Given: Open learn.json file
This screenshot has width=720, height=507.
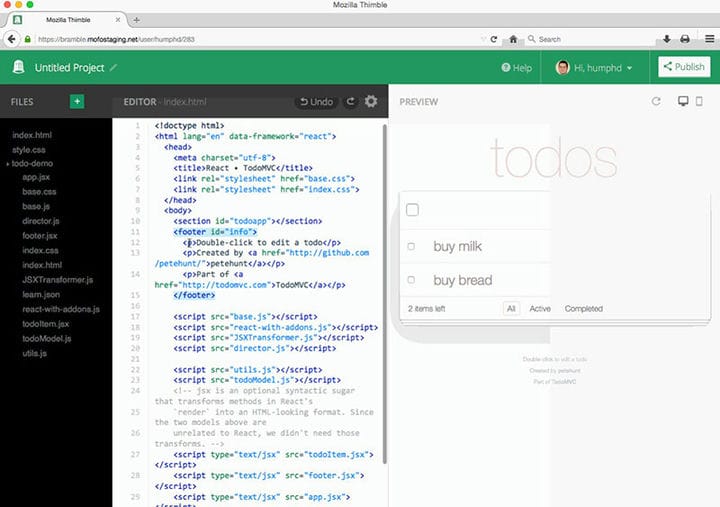Looking at the screenshot, I should pyautogui.click(x=41, y=294).
